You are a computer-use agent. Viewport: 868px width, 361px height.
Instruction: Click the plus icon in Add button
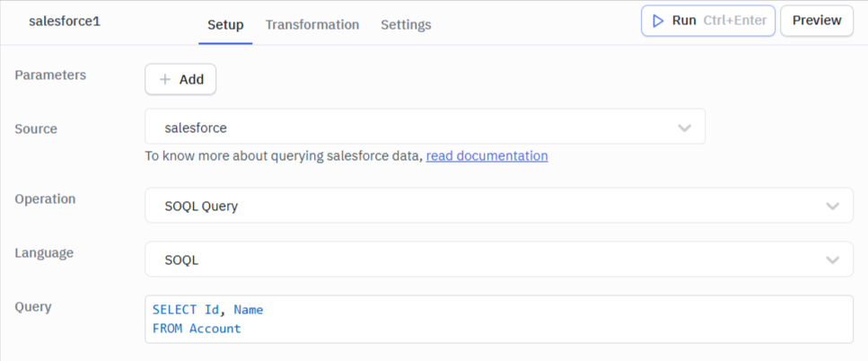coord(165,80)
